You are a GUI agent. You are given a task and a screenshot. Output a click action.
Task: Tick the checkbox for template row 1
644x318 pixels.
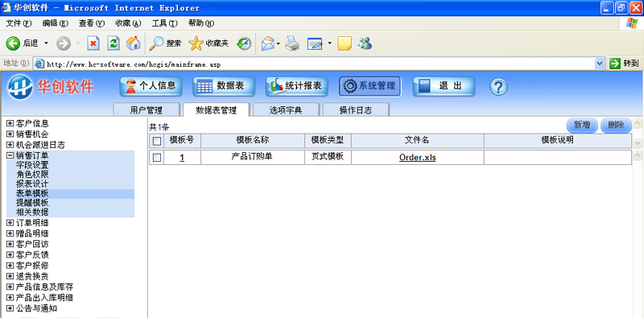[157, 157]
